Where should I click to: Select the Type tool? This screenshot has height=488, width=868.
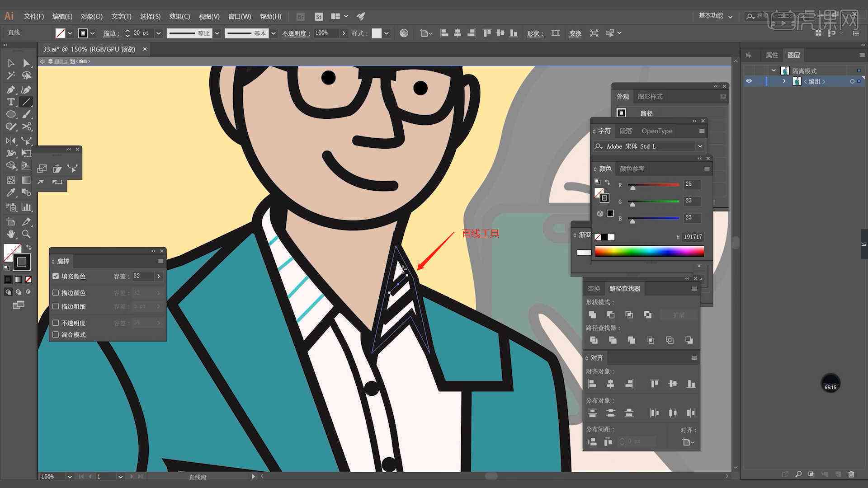11,102
